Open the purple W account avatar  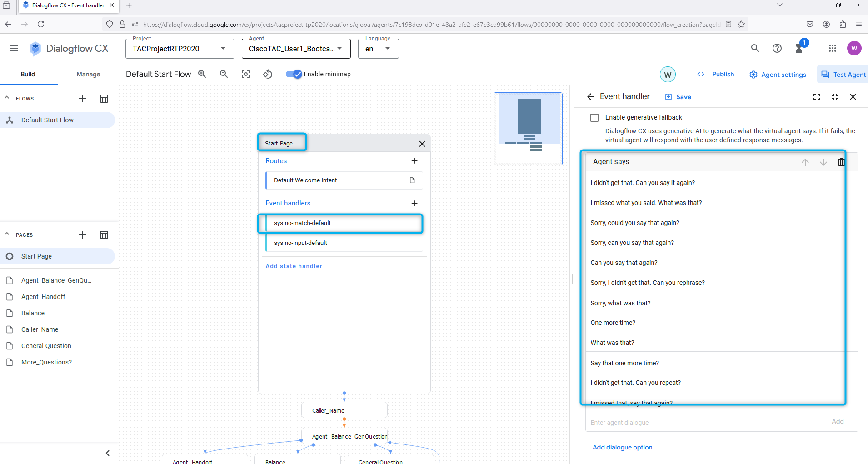854,48
